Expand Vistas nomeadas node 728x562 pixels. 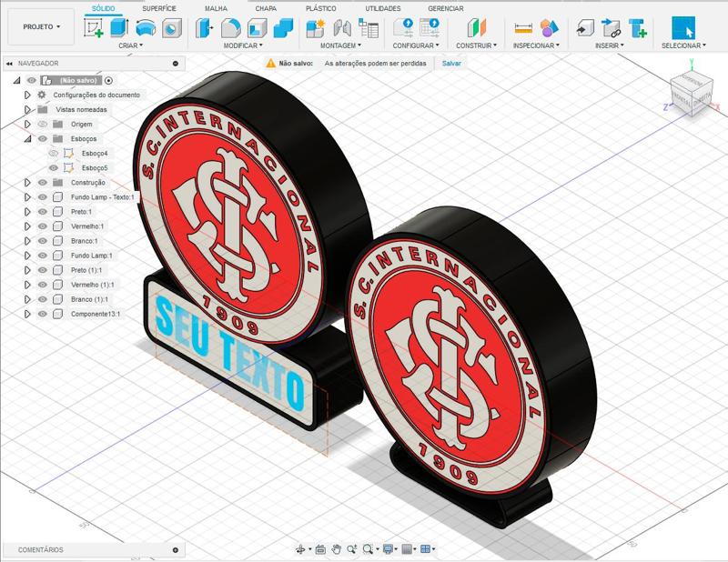pyautogui.click(x=27, y=109)
